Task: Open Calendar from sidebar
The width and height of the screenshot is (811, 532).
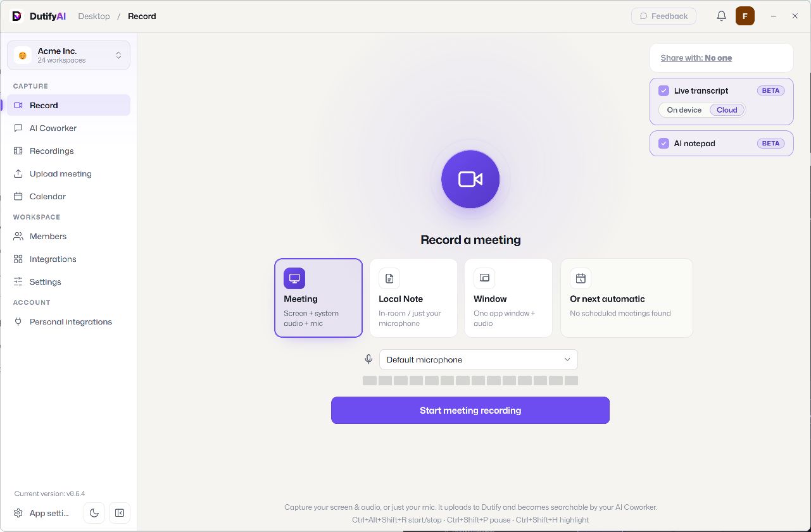Action: click(68, 196)
